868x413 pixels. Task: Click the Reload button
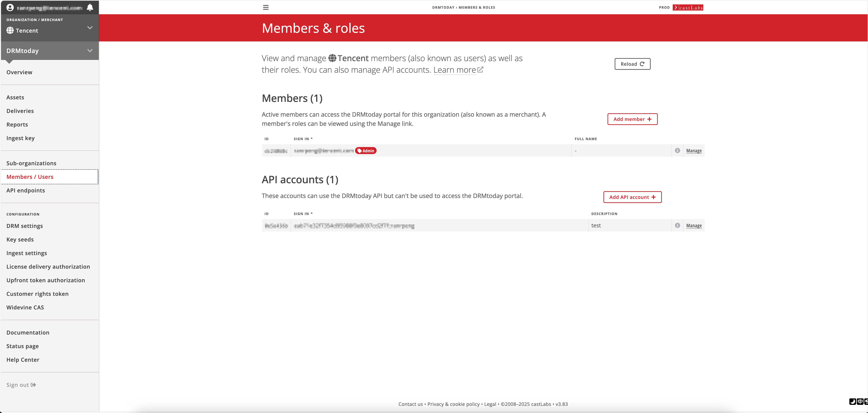coord(632,64)
